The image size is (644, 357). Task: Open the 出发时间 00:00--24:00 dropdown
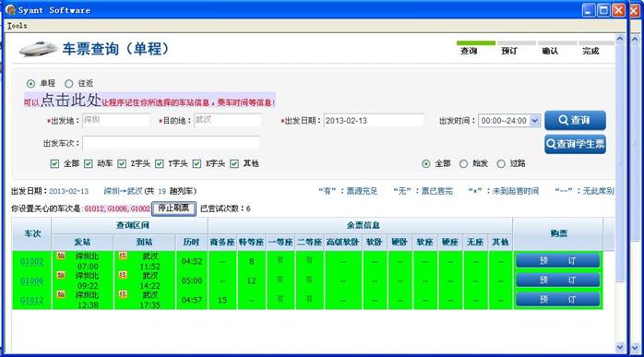point(534,120)
